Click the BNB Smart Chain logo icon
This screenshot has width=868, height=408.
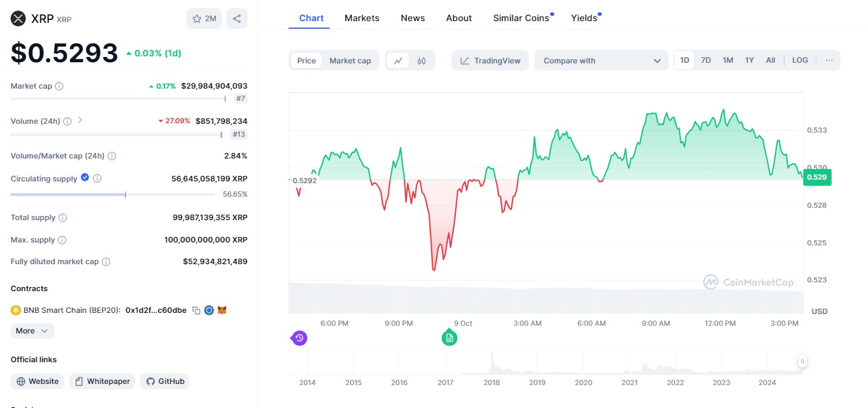click(16, 310)
